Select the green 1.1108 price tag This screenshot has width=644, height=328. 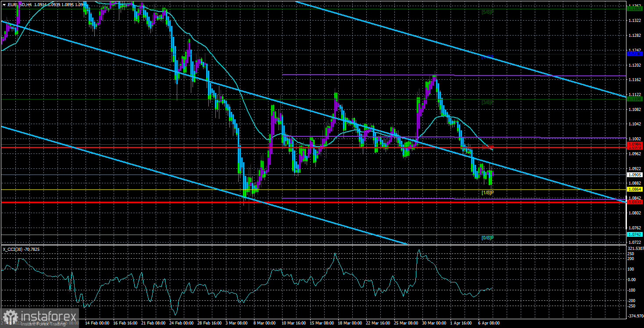coord(635,99)
